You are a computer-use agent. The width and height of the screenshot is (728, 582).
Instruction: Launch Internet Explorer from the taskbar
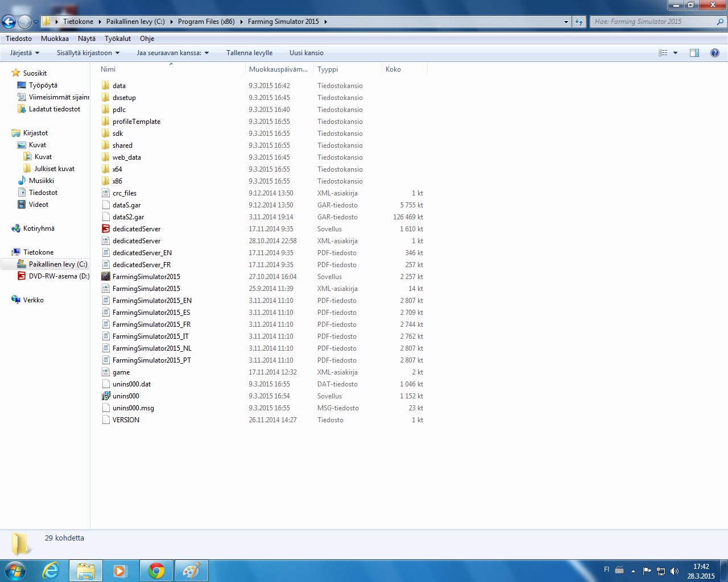(51, 571)
